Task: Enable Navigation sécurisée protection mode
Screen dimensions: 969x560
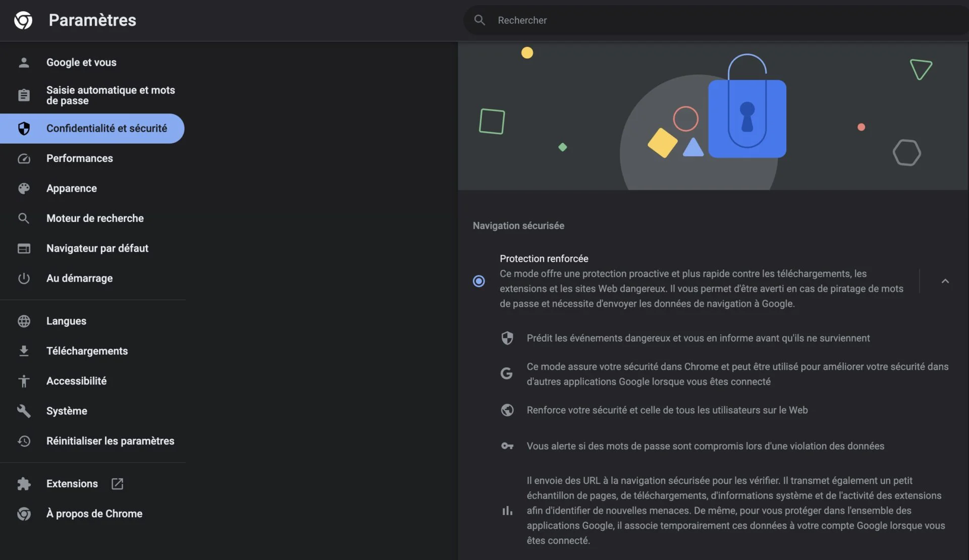Action: coord(479,281)
